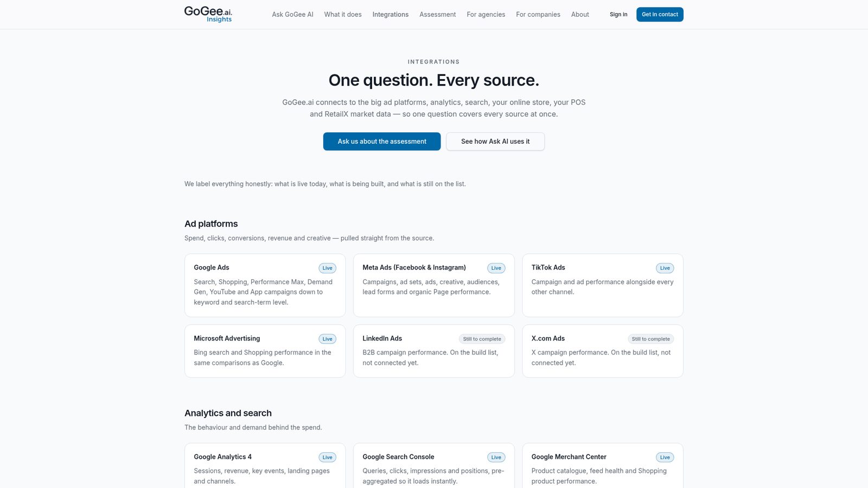The image size is (868, 488).
Task: Click the LinkedIn Ads card title
Action: point(382,338)
